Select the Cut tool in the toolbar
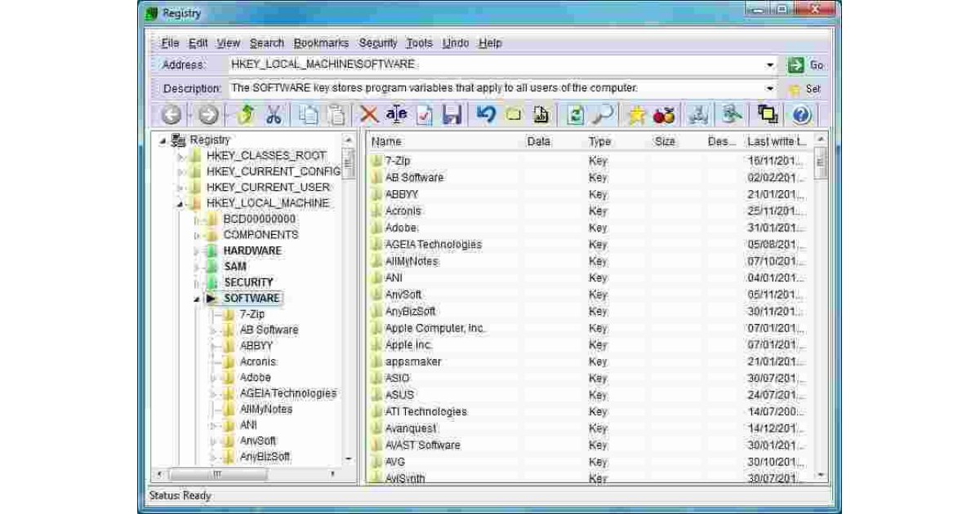The height and width of the screenshot is (514, 980). click(276, 115)
